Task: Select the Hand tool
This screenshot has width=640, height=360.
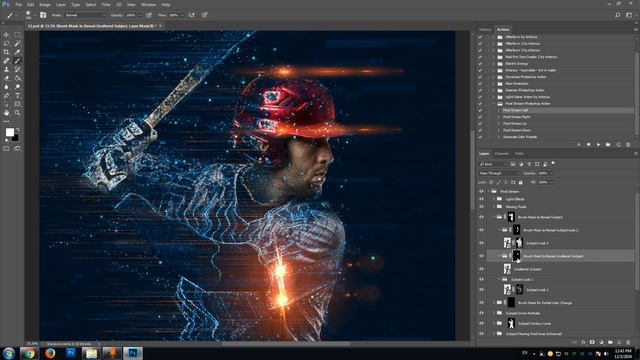Action: 6,113
